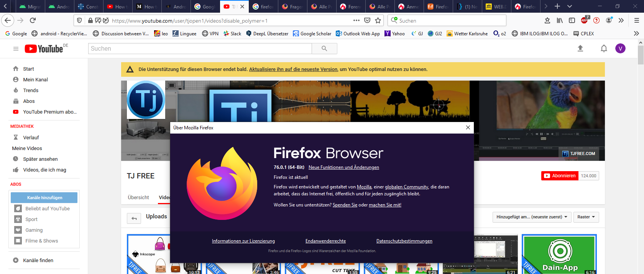Close the active TJ tab

point(242,7)
